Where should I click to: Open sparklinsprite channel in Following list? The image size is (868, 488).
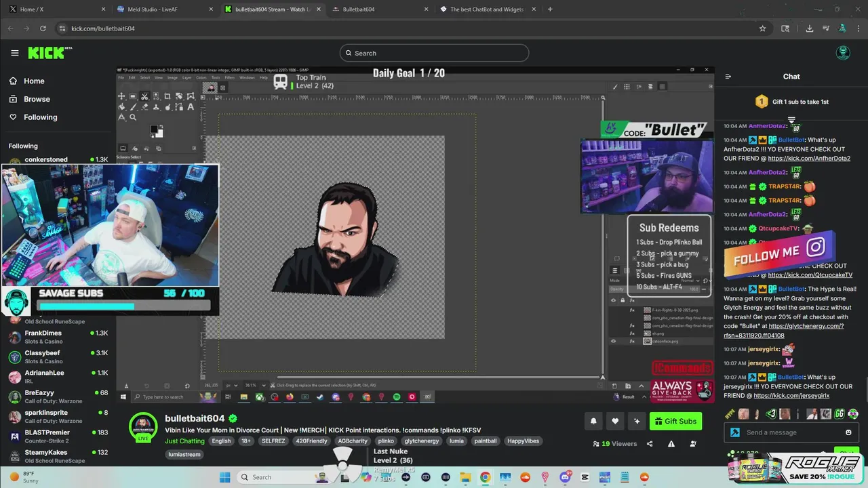(x=57, y=416)
